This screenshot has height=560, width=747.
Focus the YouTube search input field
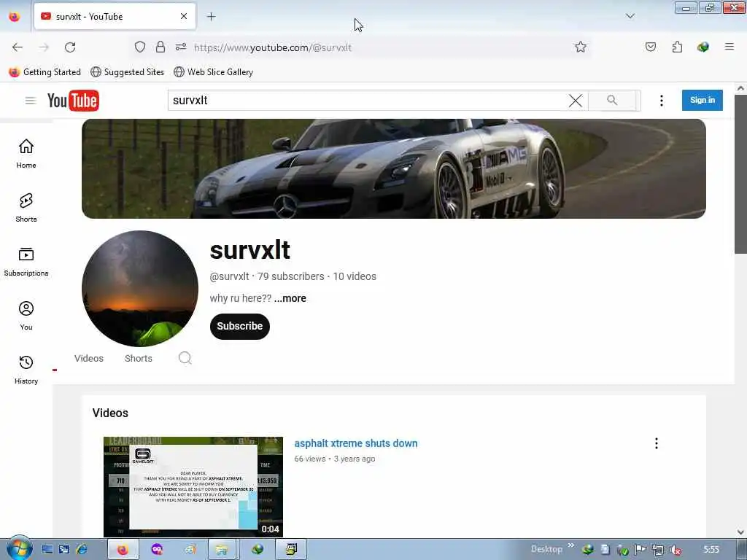[369, 101]
